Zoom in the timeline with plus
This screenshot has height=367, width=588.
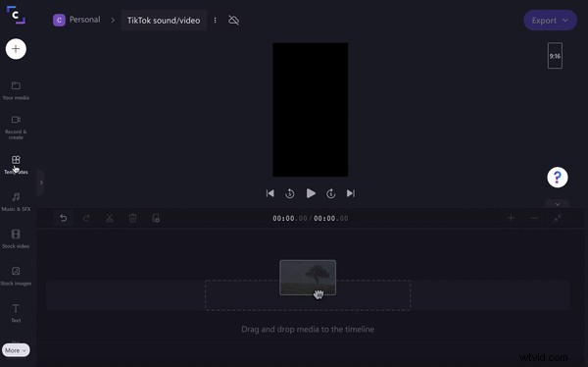point(511,218)
